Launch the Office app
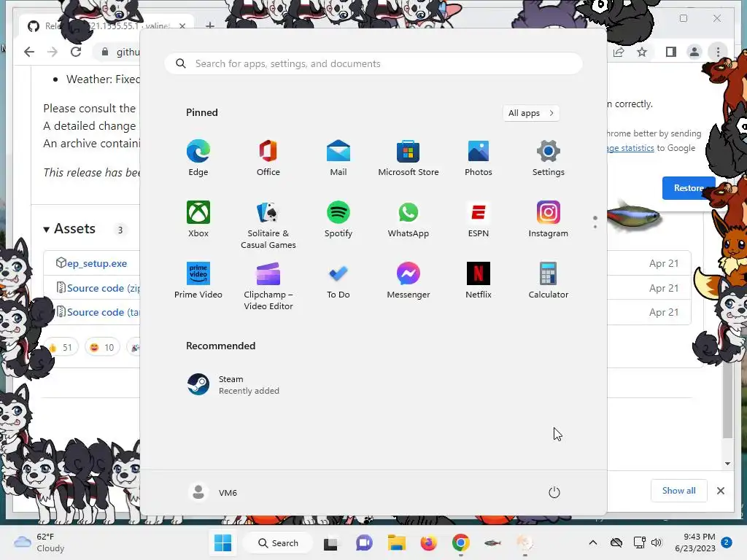747x560 pixels. [268, 158]
